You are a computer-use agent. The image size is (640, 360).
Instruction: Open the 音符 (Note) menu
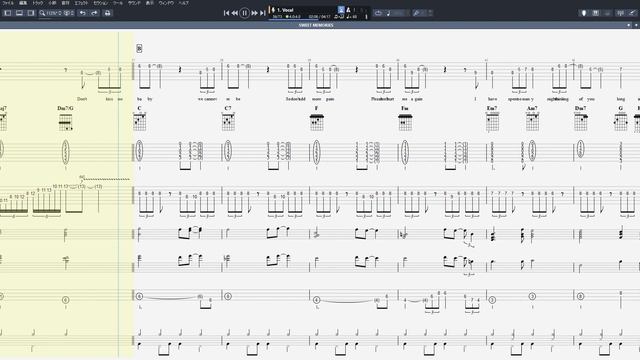[x=65, y=3]
